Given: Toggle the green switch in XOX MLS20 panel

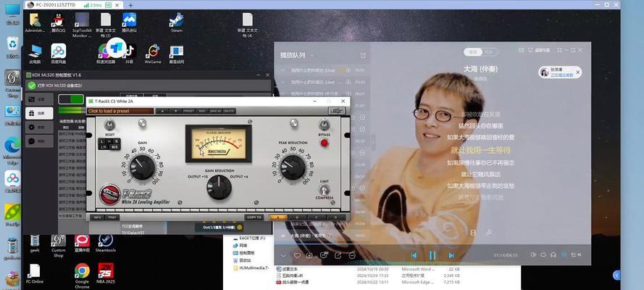Looking at the screenshot, I should [71, 99].
